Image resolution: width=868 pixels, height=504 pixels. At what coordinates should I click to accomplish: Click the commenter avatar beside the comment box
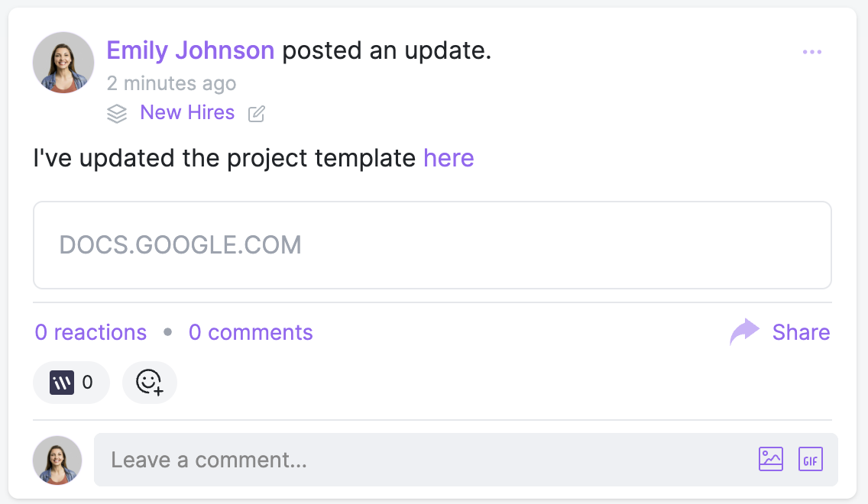(x=57, y=460)
